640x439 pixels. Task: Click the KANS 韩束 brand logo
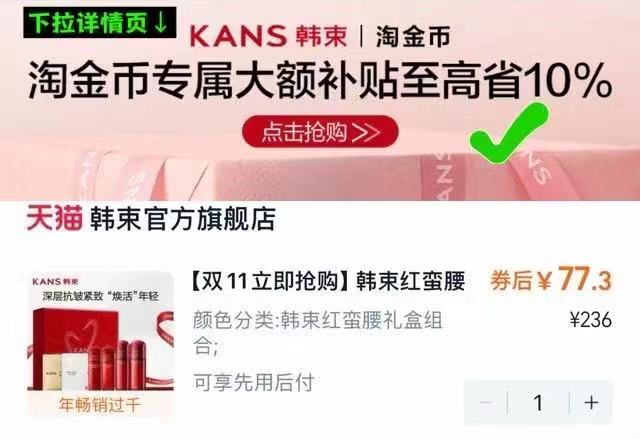pyautogui.click(x=269, y=36)
